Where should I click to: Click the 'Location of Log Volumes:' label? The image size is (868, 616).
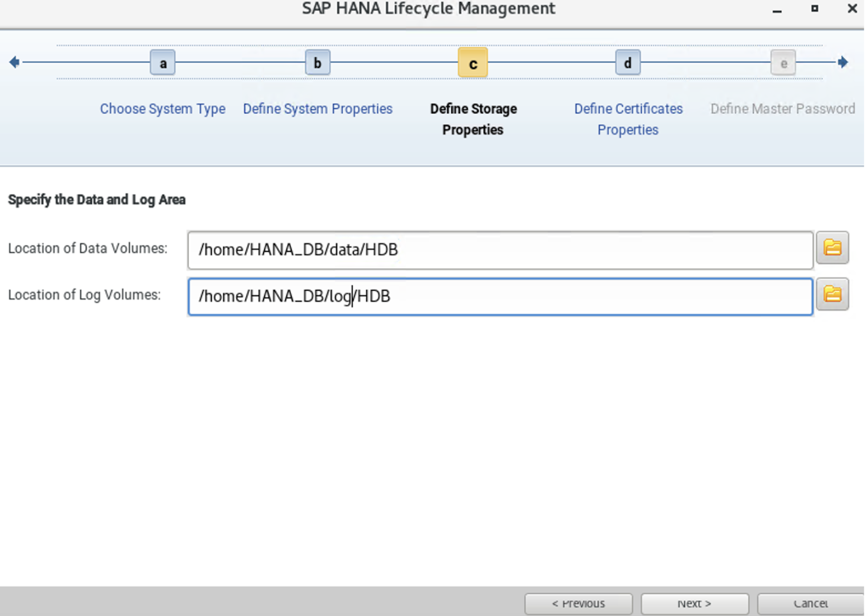pyautogui.click(x=85, y=295)
